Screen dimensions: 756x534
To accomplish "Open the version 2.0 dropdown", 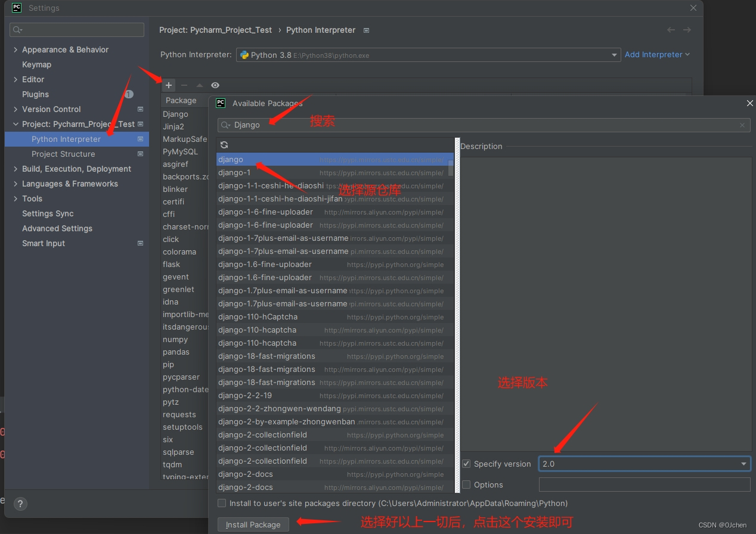I will pos(743,464).
